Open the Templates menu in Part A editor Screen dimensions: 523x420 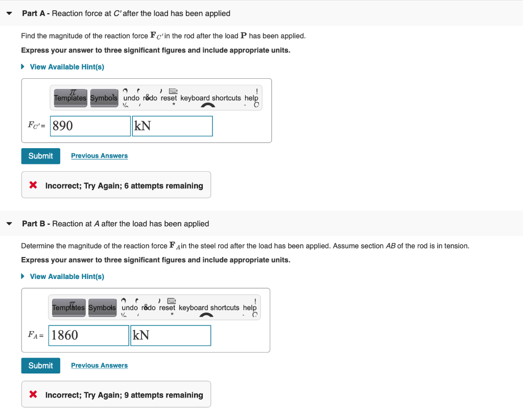[70, 98]
